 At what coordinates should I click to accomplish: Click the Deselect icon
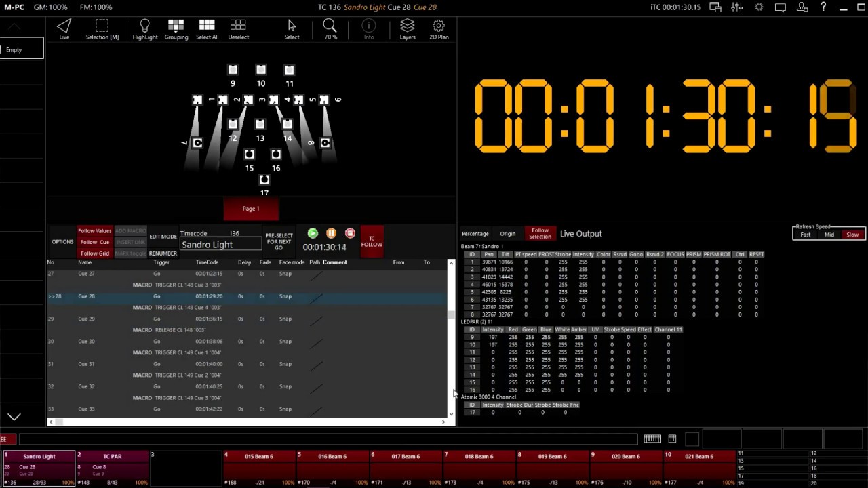coord(238,29)
